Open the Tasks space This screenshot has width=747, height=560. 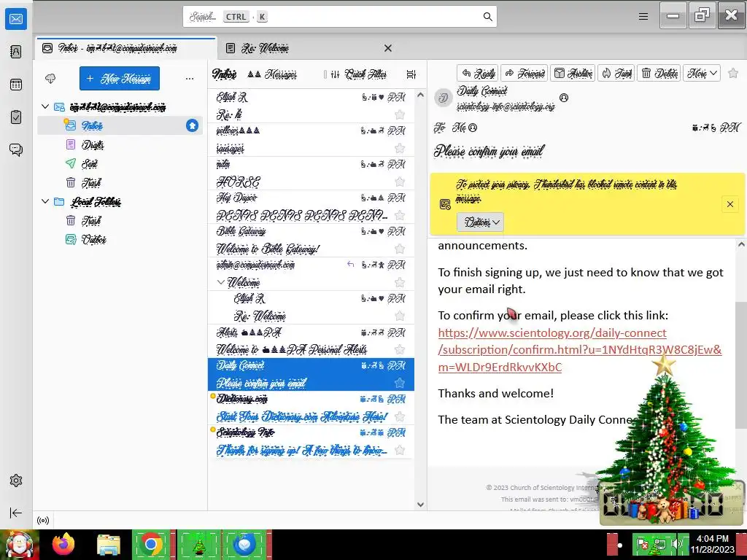click(16, 117)
